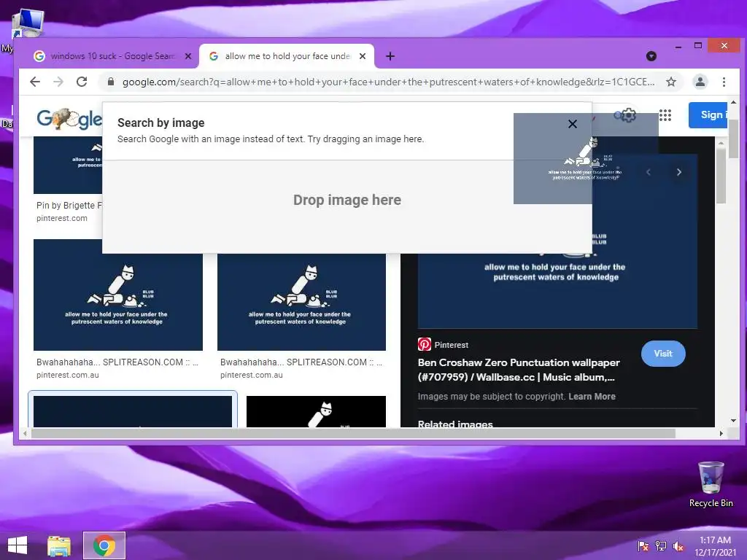The width and height of the screenshot is (747, 560).
Task: Close the 'allow me to hold your face' tab
Action: 363,56
